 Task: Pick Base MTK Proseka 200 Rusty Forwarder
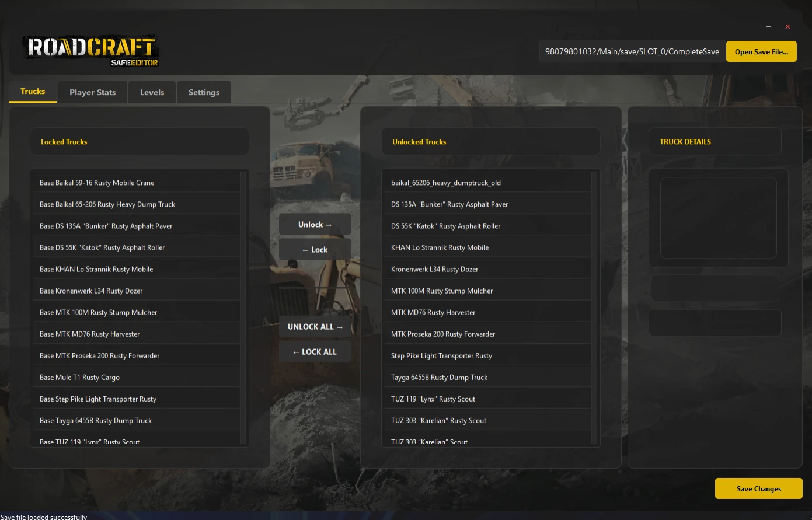click(x=135, y=355)
